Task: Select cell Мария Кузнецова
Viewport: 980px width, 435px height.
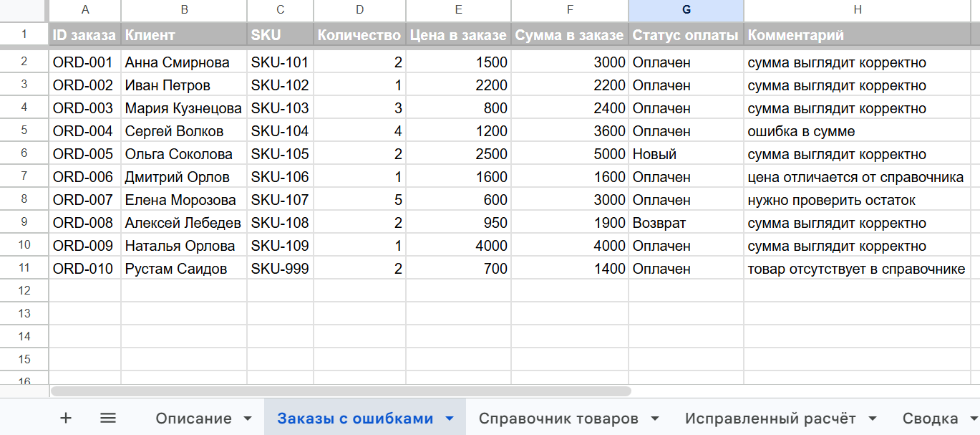Action: coord(184,108)
